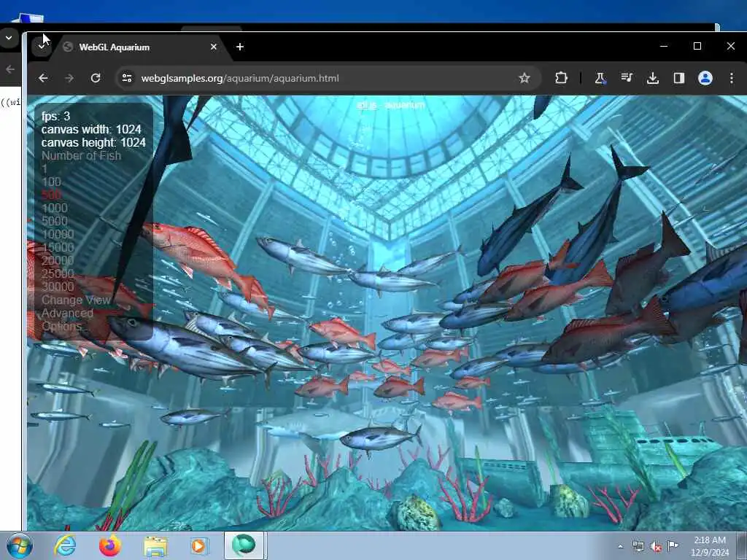
Task: View site information for webglsamples.org
Action: (127, 77)
